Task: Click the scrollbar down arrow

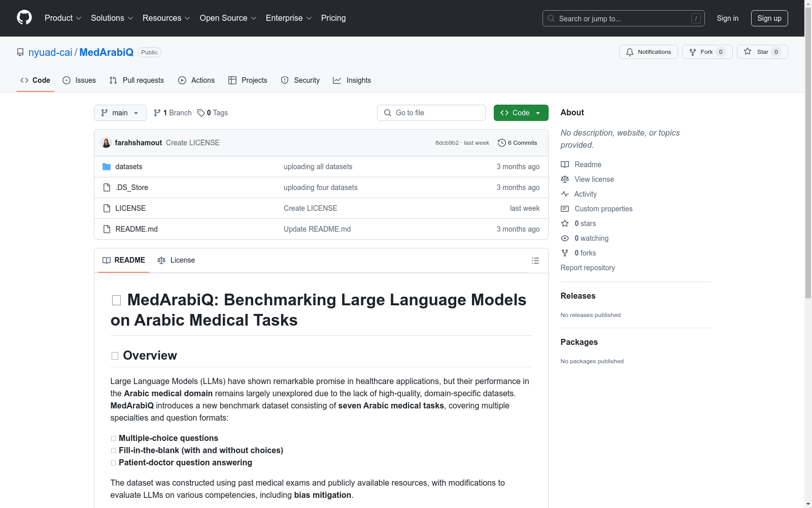Action: click(x=808, y=504)
